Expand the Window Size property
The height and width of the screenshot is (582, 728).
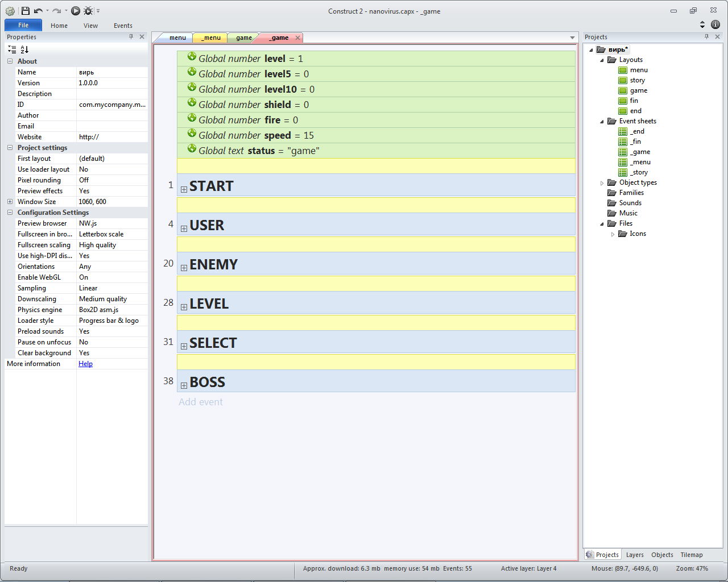point(10,202)
